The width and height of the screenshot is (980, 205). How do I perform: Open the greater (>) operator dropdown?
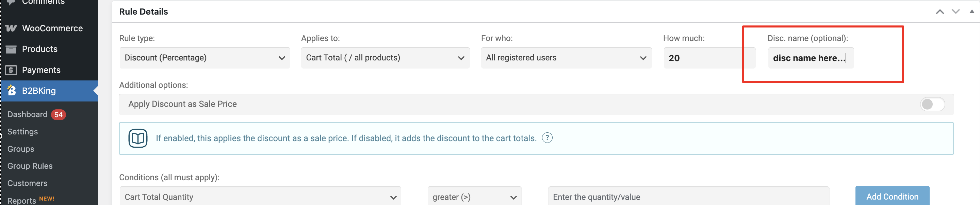click(474, 197)
